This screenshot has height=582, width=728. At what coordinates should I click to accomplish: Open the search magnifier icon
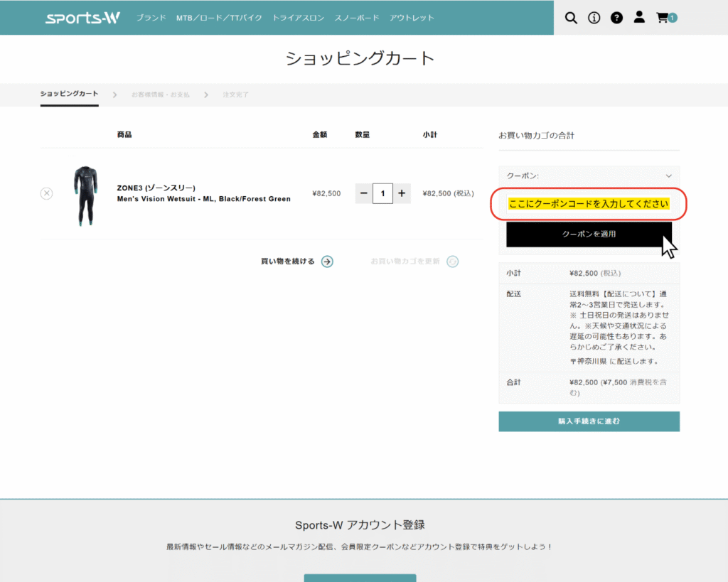click(571, 18)
